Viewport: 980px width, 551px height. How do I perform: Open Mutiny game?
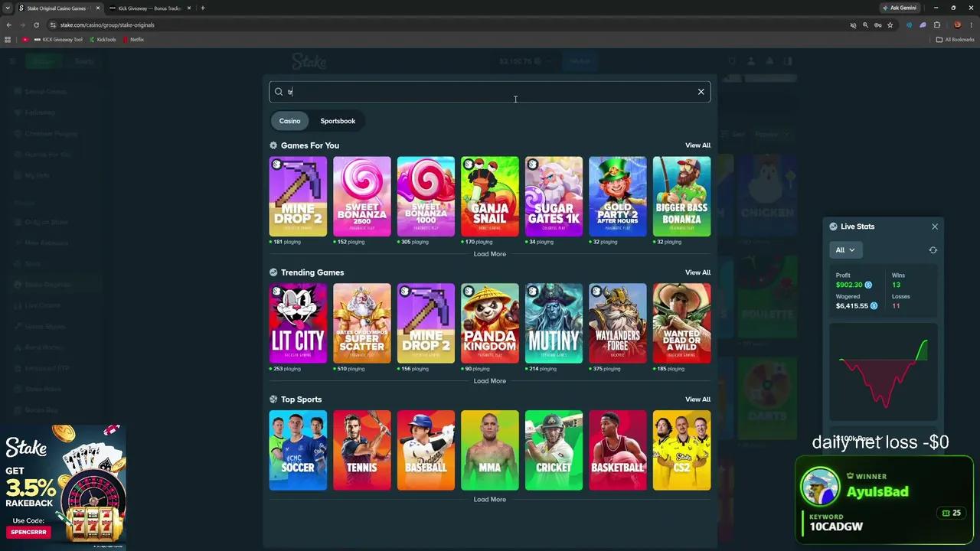pos(554,324)
